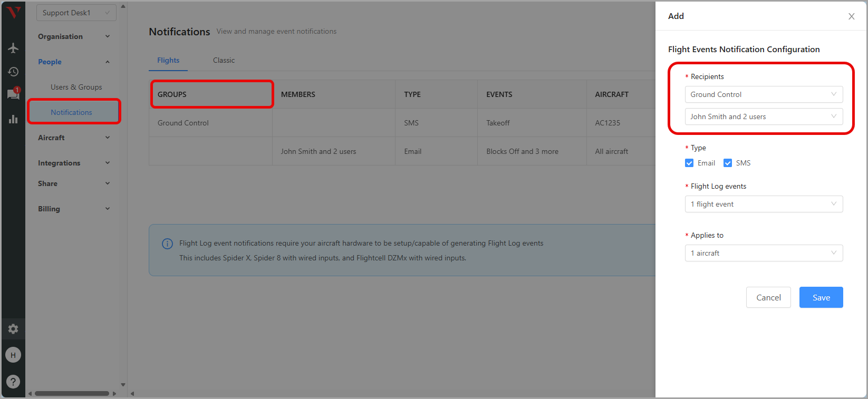Uncheck the Email type checkbox
The height and width of the screenshot is (399, 868).
coord(689,163)
